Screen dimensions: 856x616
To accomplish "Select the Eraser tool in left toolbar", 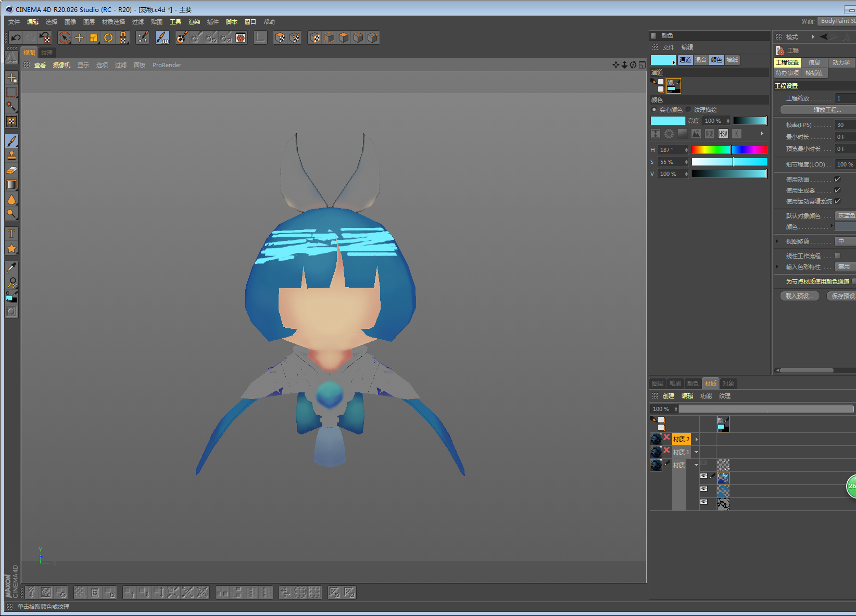I will [x=11, y=170].
